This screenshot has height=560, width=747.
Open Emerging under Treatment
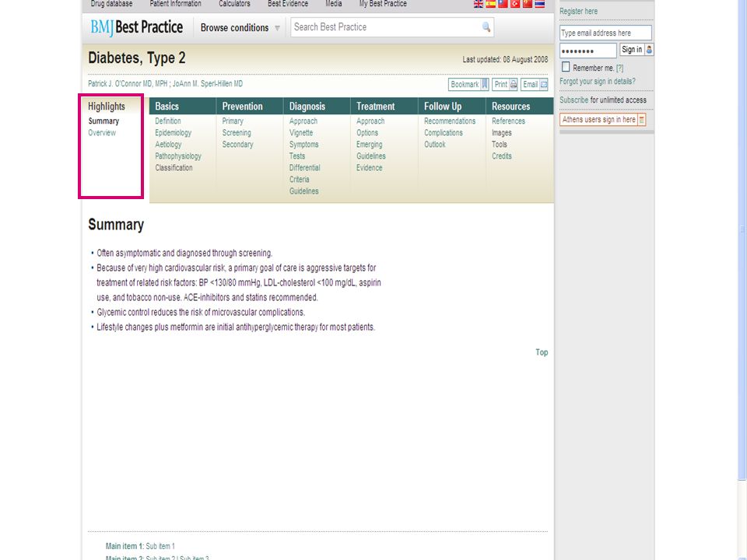pos(369,145)
